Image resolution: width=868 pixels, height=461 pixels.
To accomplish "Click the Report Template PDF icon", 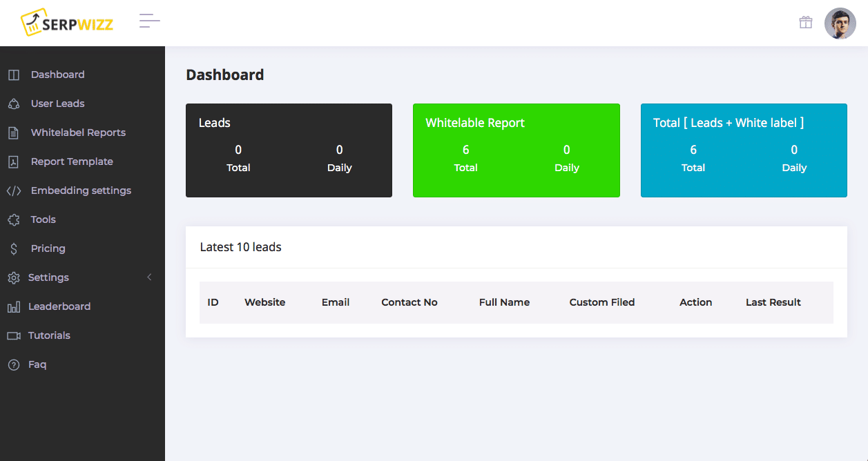I will tap(14, 161).
